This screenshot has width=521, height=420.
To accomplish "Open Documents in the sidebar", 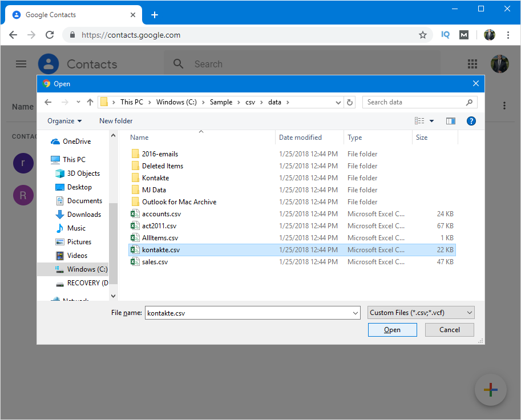I will point(79,201).
